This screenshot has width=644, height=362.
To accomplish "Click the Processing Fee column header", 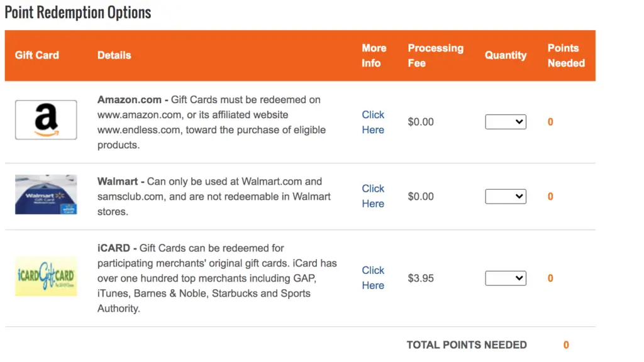I will click(x=435, y=55).
